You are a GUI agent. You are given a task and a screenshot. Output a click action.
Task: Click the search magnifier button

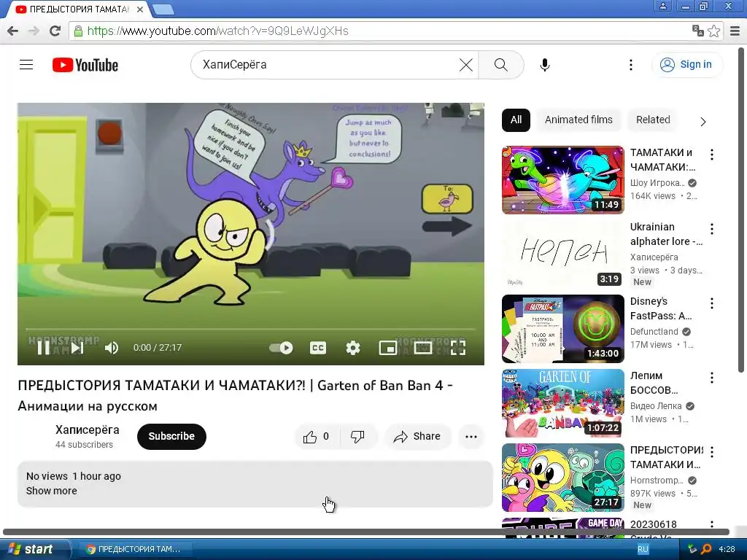coord(500,65)
